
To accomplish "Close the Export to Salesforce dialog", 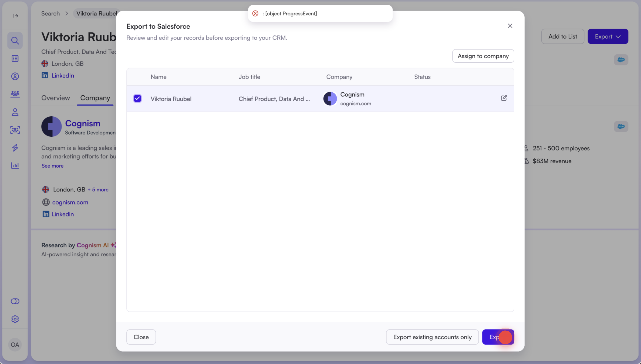I will click(510, 26).
